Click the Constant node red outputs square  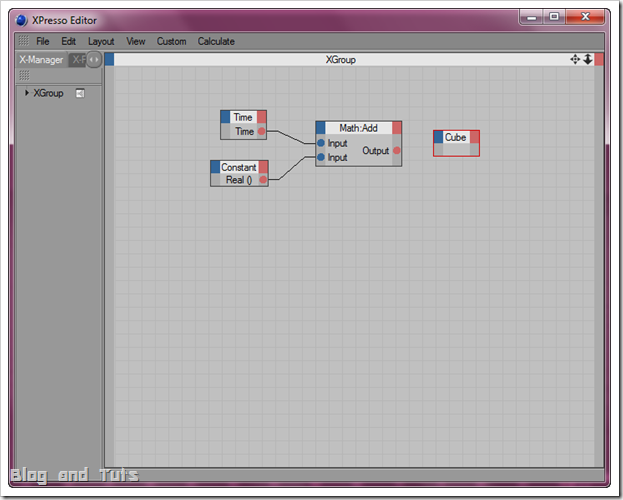(x=263, y=167)
